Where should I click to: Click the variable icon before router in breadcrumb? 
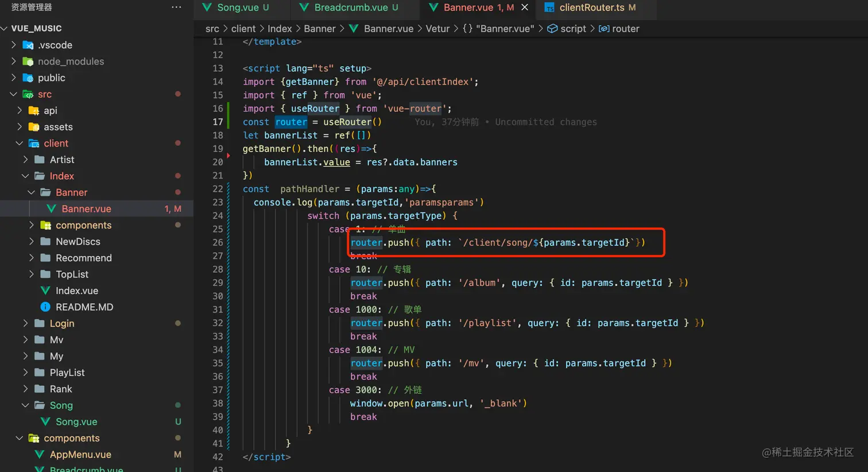pyautogui.click(x=604, y=29)
